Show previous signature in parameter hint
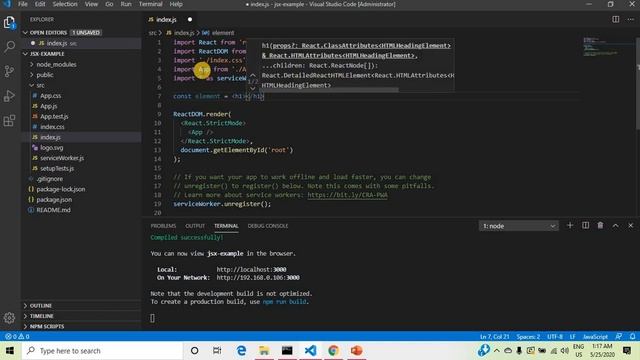Viewport: 640px width, 360px height. pyautogui.click(x=253, y=75)
